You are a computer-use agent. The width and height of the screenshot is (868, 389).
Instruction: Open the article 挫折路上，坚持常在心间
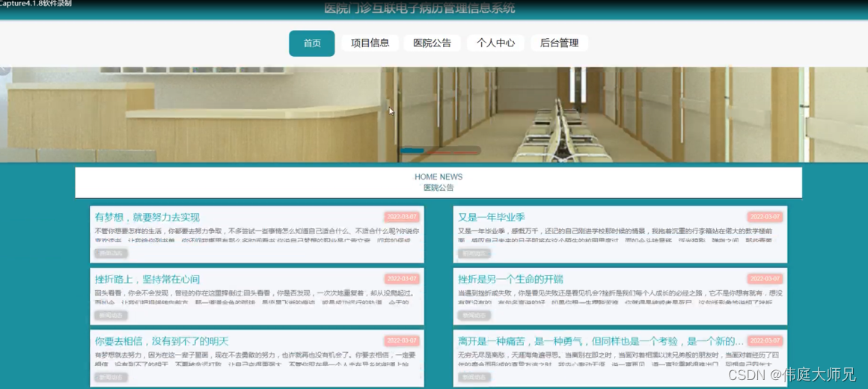coord(147,280)
